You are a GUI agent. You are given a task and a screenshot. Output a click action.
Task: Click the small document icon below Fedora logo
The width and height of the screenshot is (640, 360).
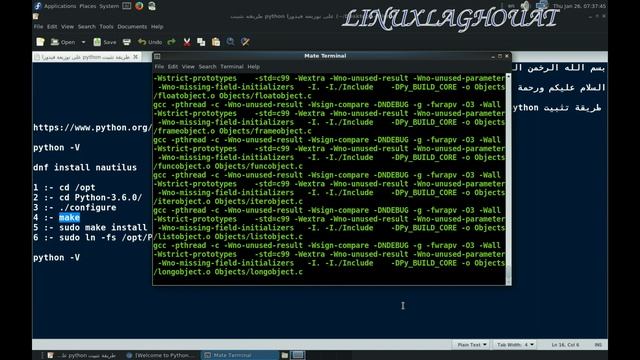pos(36,16)
